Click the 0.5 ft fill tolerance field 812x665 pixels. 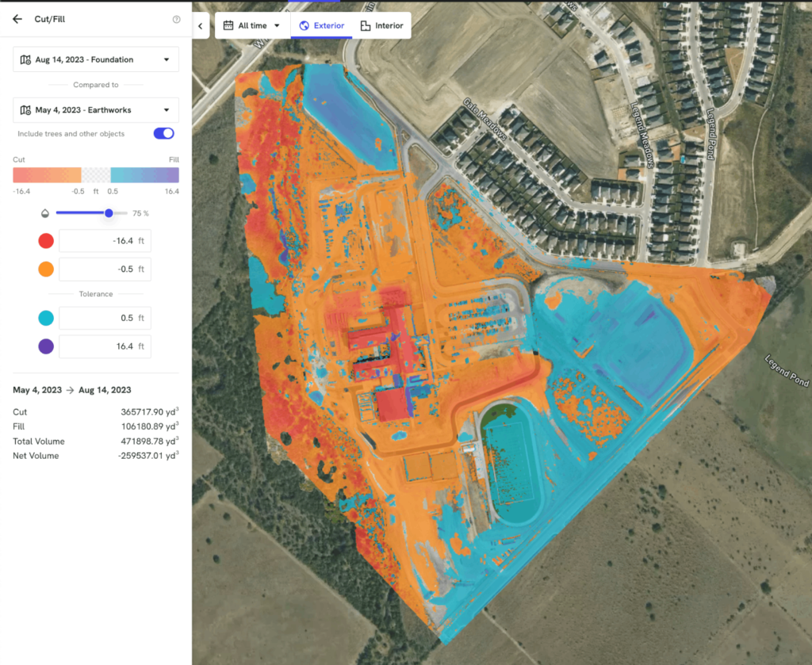tap(105, 318)
